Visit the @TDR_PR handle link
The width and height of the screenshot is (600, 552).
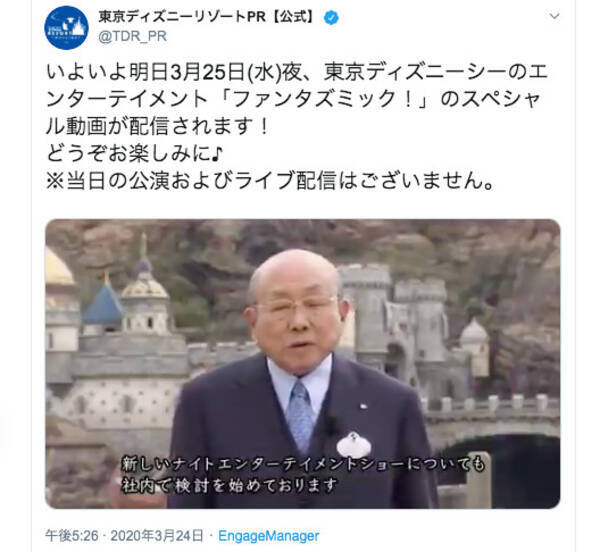[x=132, y=37]
